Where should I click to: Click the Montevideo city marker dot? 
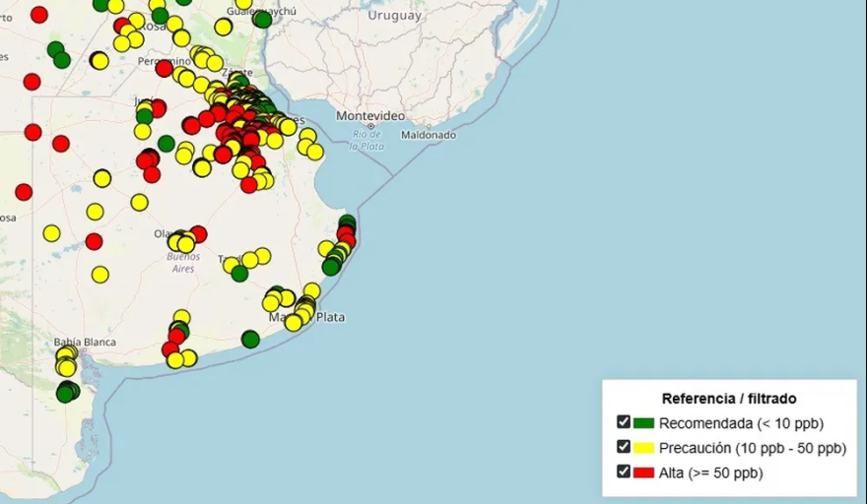371,126
